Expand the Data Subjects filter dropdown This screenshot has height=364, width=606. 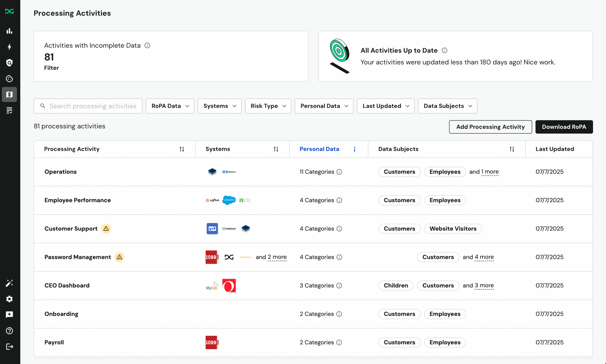click(447, 106)
